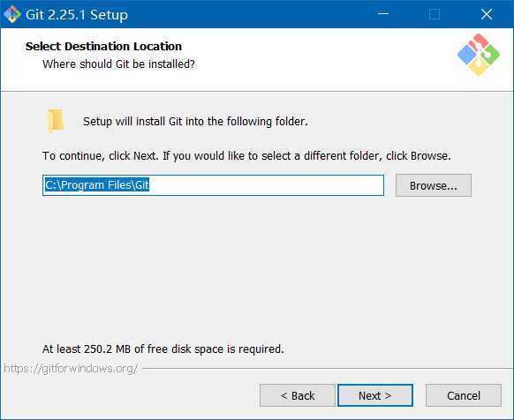This screenshot has width=514, height=420.
Task: Close the Git 2.25.1 Setup window
Action: (x=487, y=14)
